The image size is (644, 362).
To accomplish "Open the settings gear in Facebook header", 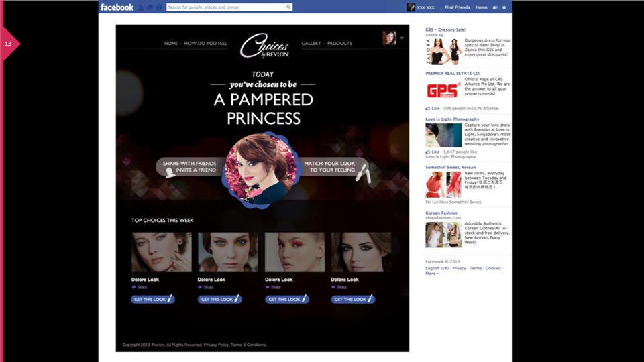I will tap(504, 7).
